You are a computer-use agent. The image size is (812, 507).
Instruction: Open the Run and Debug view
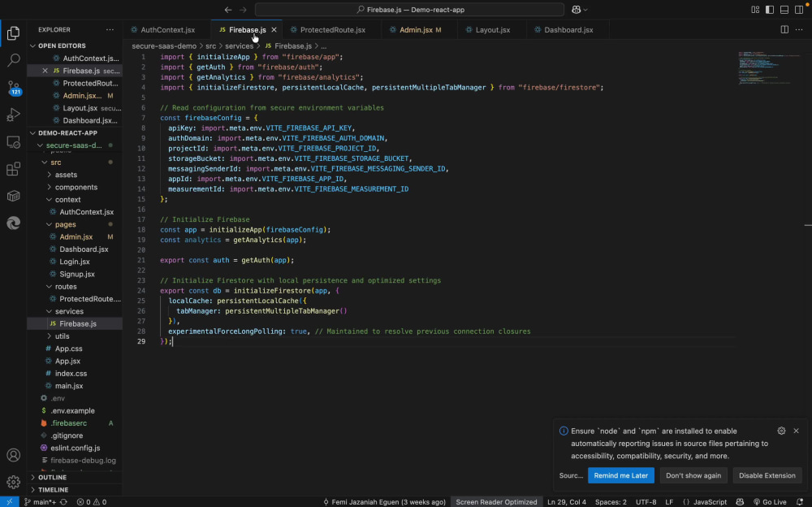14,115
